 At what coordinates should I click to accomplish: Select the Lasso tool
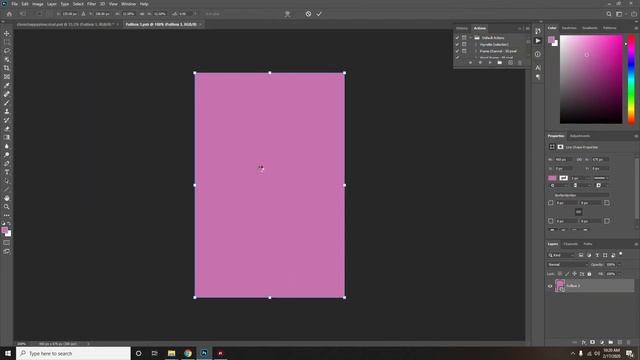pyautogui.click(x=7, y=51)
